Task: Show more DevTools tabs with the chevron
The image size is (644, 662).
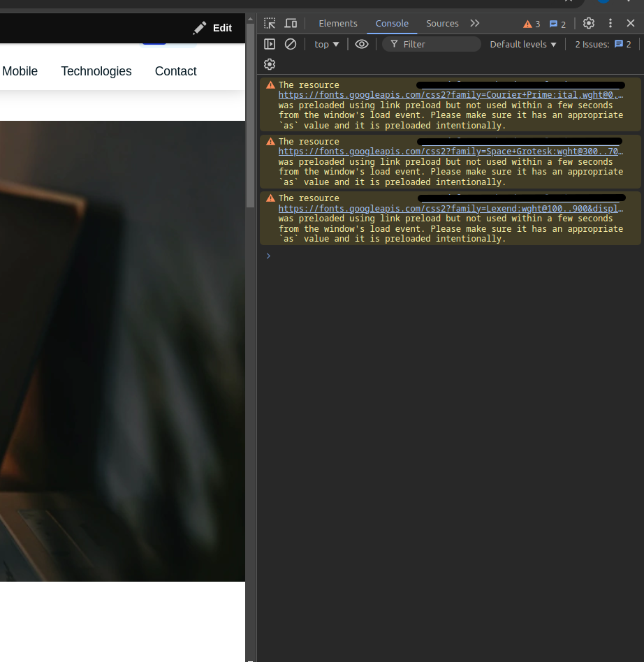Action: coord(475,23)
